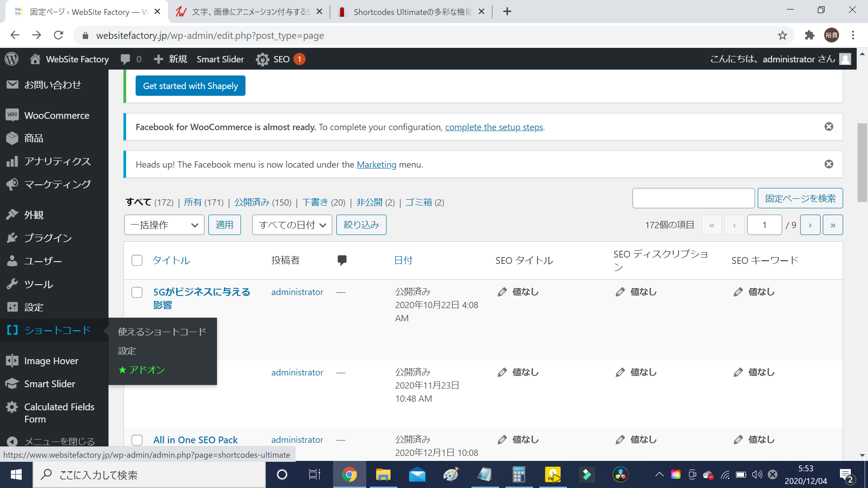Show hidden system tray icons

click(659, 474)
